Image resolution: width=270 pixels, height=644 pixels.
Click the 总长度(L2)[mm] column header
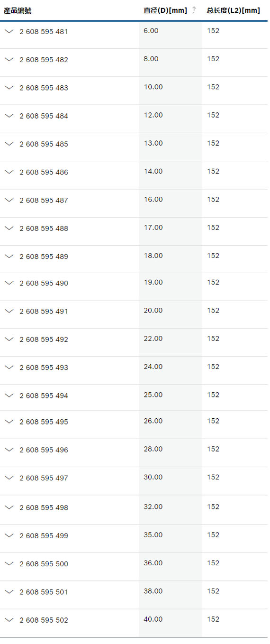(x=233, y=10)
